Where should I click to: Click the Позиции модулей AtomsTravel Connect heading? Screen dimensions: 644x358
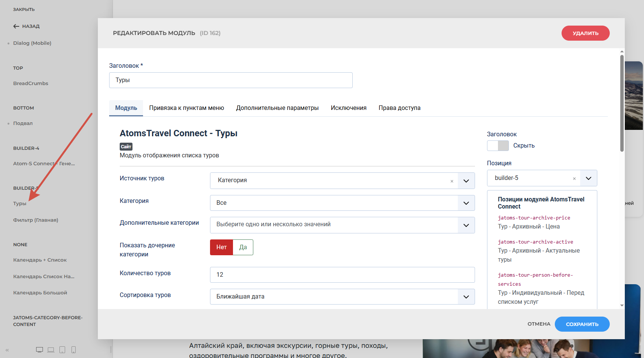[x=541, y=203]
